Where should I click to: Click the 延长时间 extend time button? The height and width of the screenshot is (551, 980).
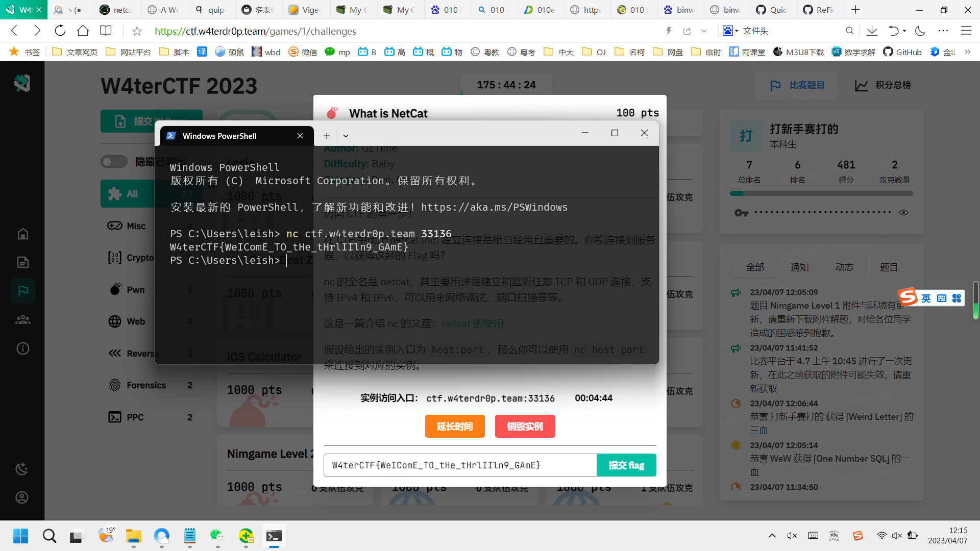[x=454, y=427]
